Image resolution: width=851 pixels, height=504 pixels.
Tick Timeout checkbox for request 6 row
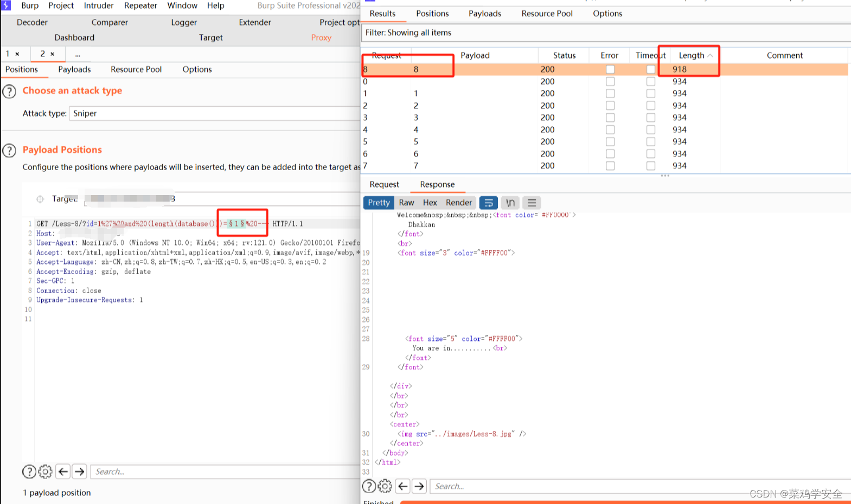pos(651,154)
